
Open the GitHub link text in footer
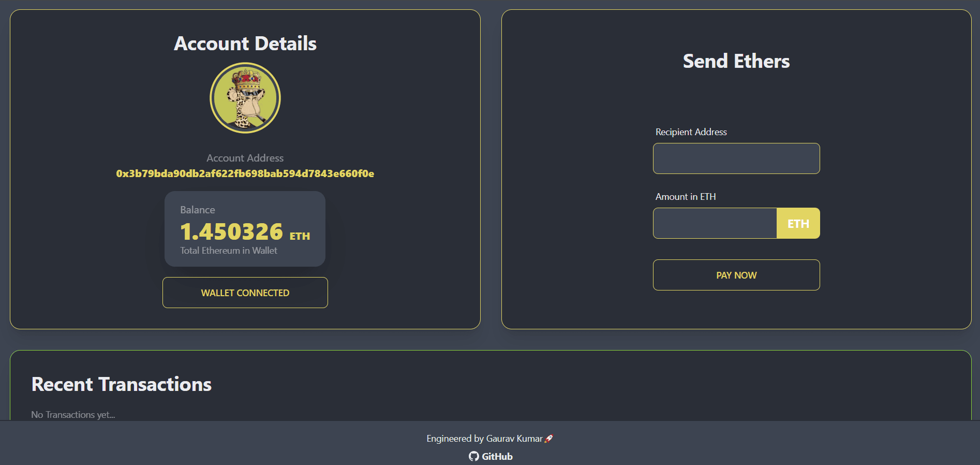[x=497, y=456]
